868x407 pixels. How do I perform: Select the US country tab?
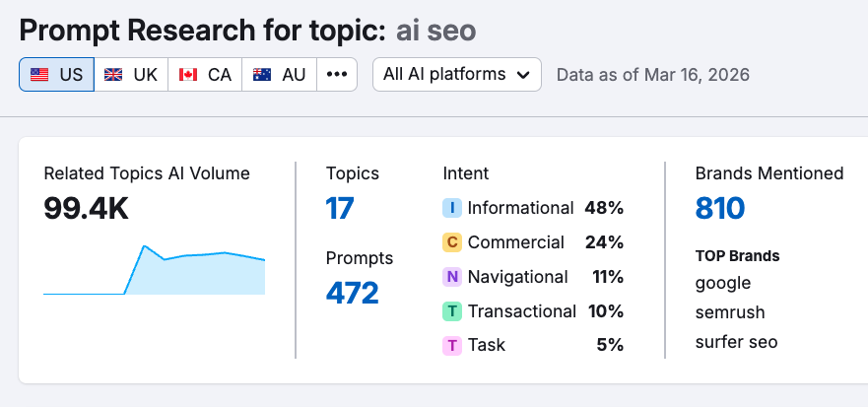click(x=56, y=75)
